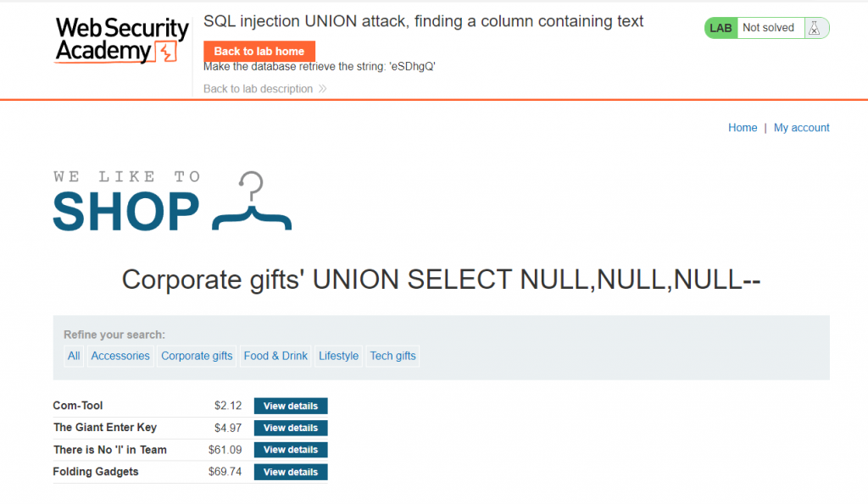The height and width of the screenshot is (504, 868).
Task: Click the Not solved status label
Action: point(768,28)
